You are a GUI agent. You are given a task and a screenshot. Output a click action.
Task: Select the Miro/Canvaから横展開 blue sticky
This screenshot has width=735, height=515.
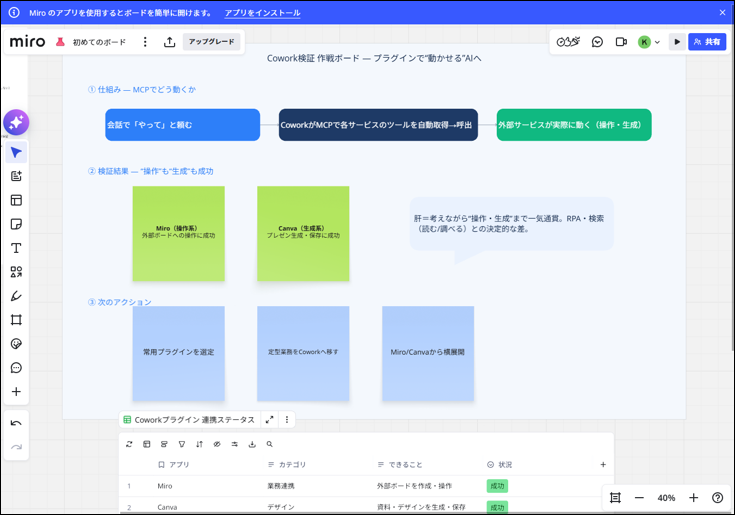(428, 353)
